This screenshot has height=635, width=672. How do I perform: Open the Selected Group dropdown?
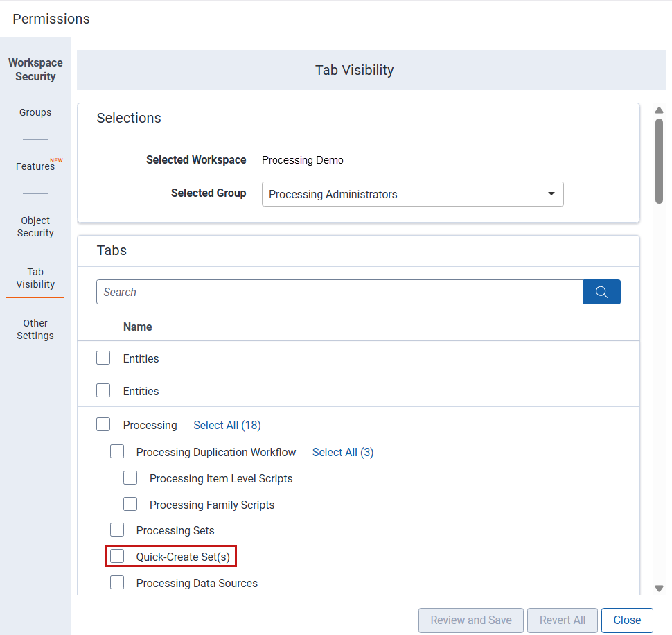(412, 194)
